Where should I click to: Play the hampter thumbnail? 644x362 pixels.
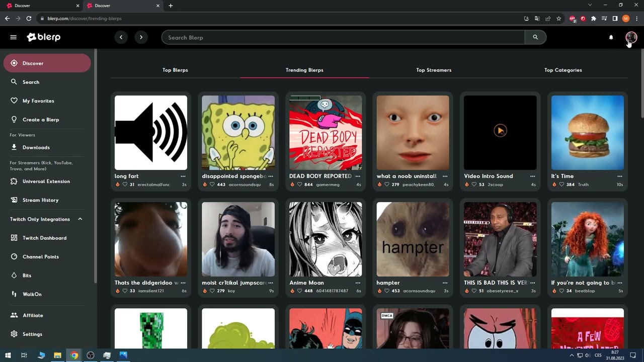pyautogui.click(x=413, y=239)
